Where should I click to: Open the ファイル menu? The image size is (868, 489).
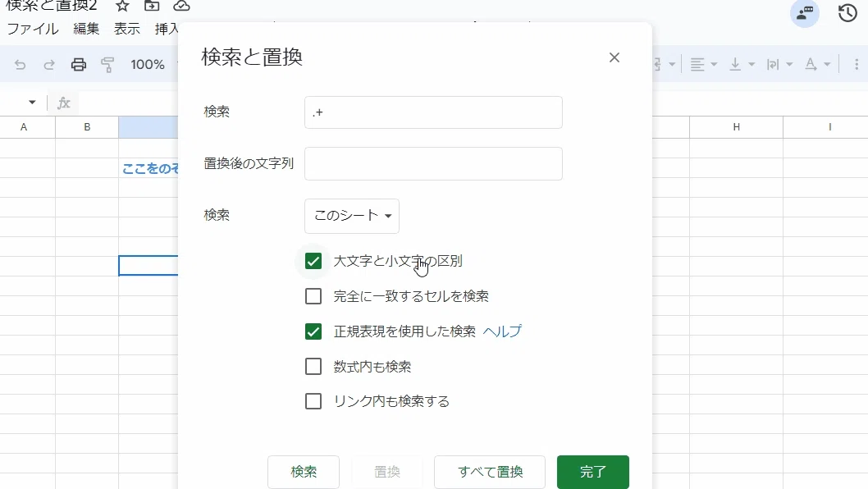click(33, 29)
